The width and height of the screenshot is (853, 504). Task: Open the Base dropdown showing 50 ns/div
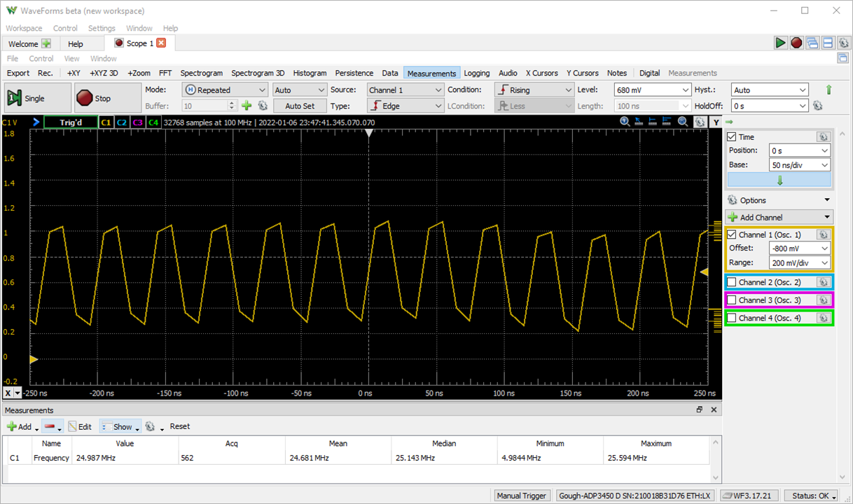[x=799, y=165]
